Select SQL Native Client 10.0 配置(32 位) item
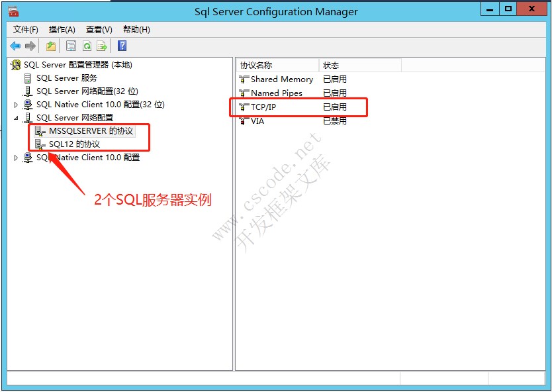Image resolution: width=552 pixels, height=392 pixels. (101, 105)
